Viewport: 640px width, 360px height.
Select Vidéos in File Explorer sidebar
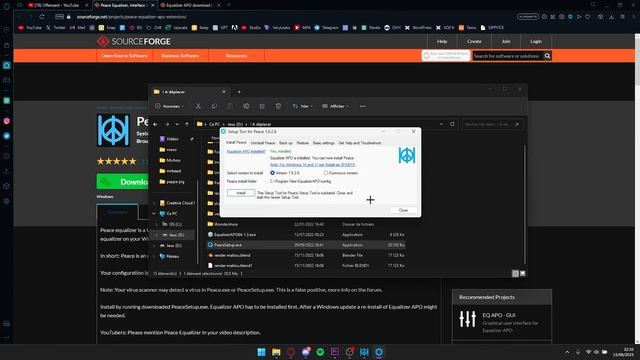click(x=172, y=139)
